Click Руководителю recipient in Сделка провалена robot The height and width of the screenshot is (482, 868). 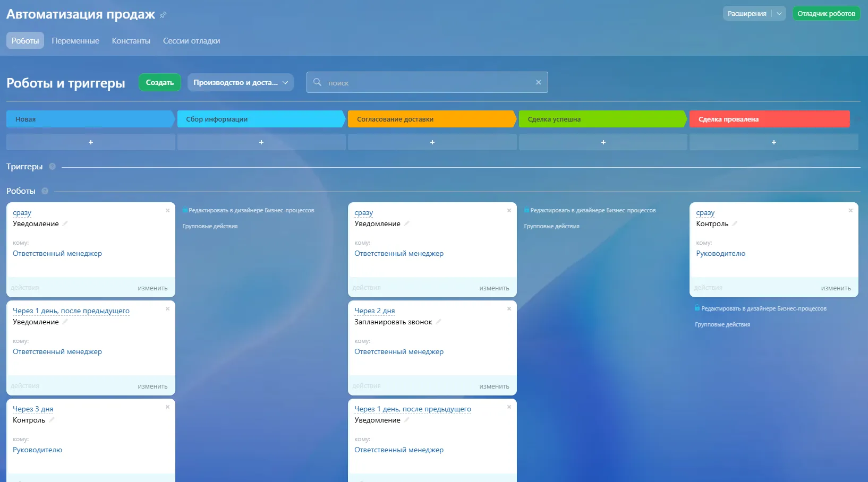click(x=721, y=254)
